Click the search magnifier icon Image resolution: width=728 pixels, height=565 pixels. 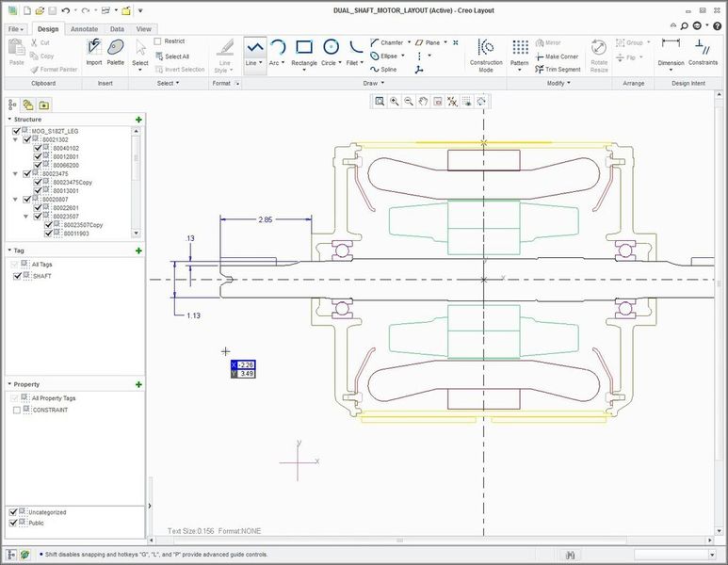pos(684,26)
